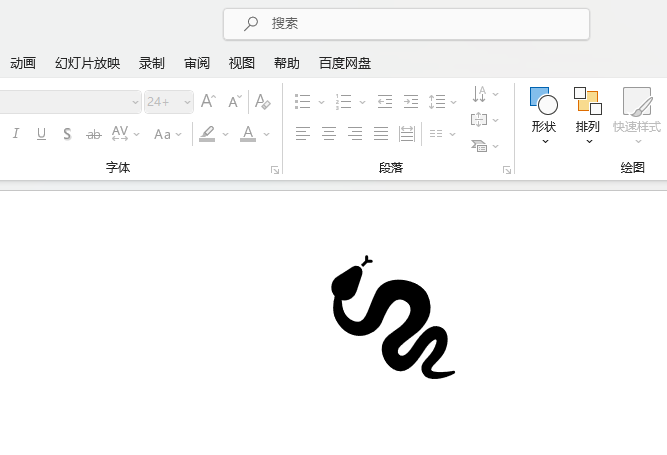Screen dimensions: 667x455
Task: Decrease font size with smaller A icon
Action: pyautogui.click(x=234, y=102)
